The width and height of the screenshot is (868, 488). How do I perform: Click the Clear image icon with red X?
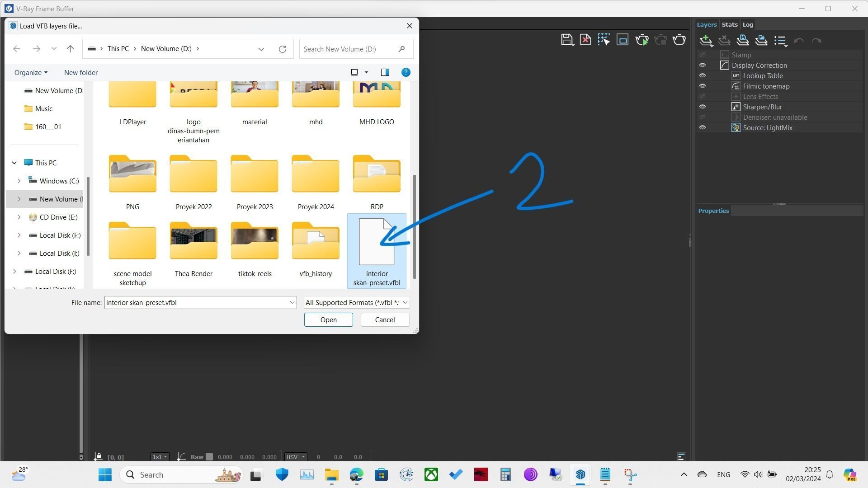pyautogui.click(x=585, y=40)
